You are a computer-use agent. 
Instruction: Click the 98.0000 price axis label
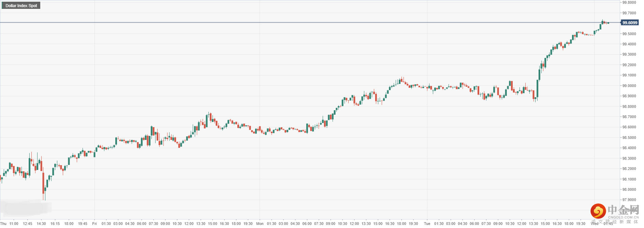coord(629,189)
